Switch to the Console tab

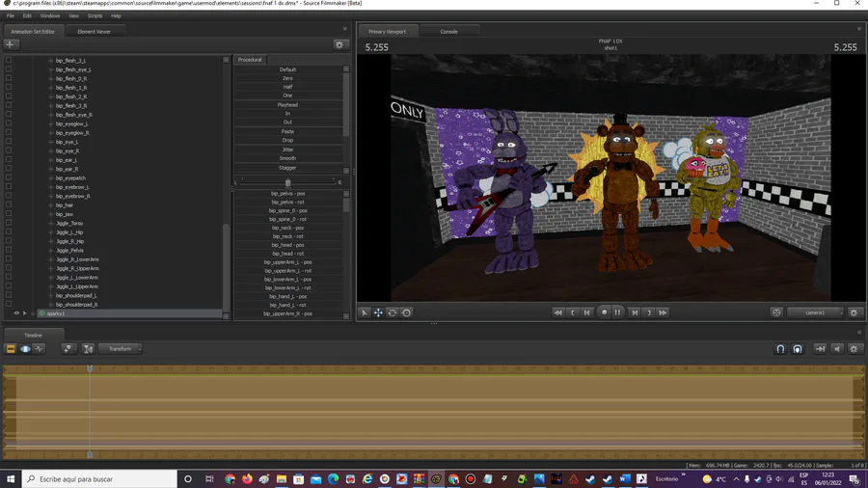click(448, 32)
